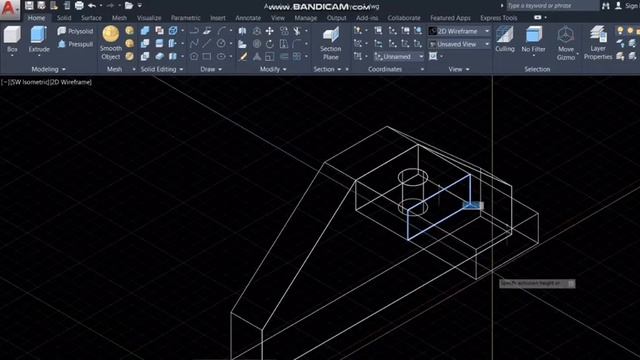
Task: Click the Trim scissors icon
Action: click(x=297, y=31)
